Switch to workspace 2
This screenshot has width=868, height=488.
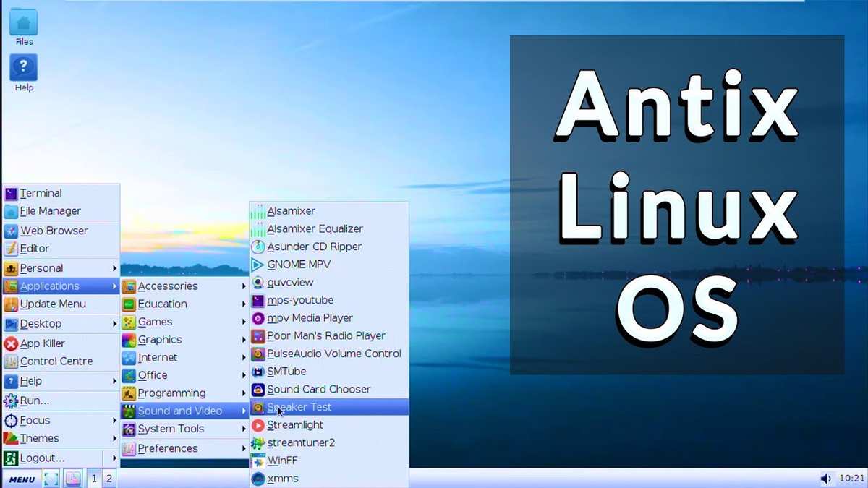tap(109, 478)
